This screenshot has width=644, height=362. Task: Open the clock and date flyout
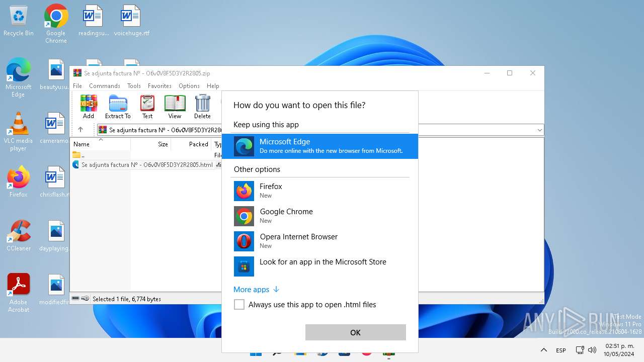tap(619, 350)
